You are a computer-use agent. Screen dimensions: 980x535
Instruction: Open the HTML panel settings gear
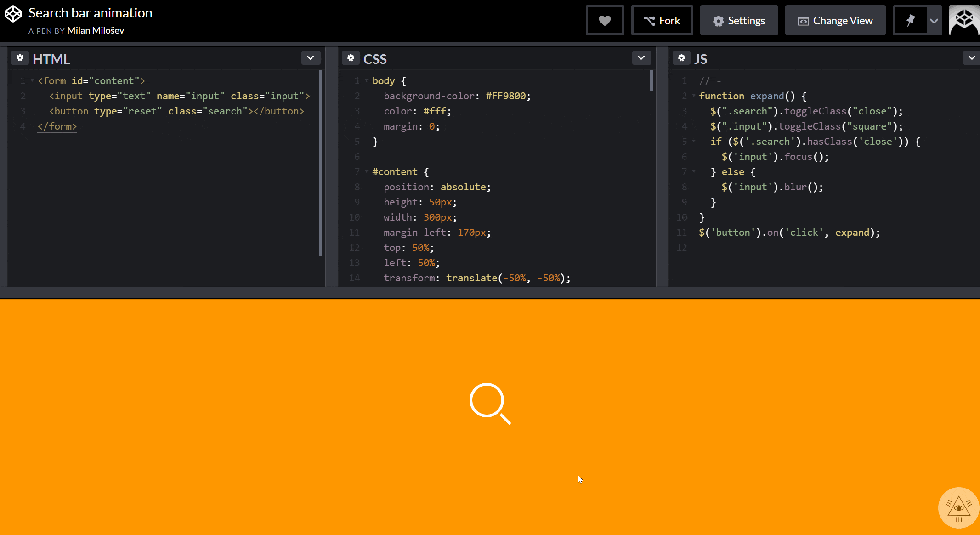[x=20, y=58]
